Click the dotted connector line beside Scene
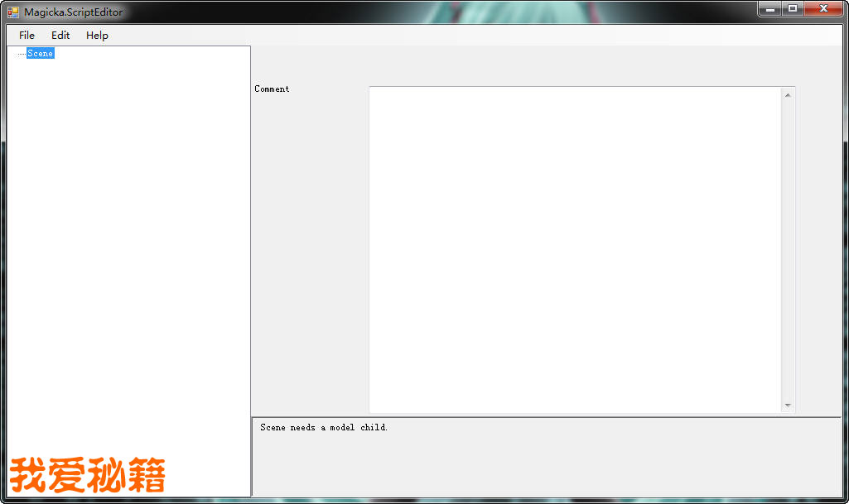 (22, 54)
